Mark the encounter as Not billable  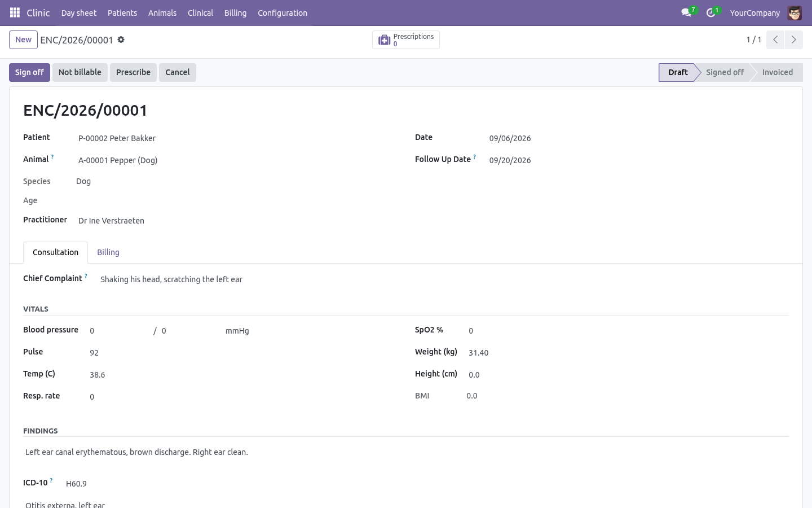click(80, 72)
